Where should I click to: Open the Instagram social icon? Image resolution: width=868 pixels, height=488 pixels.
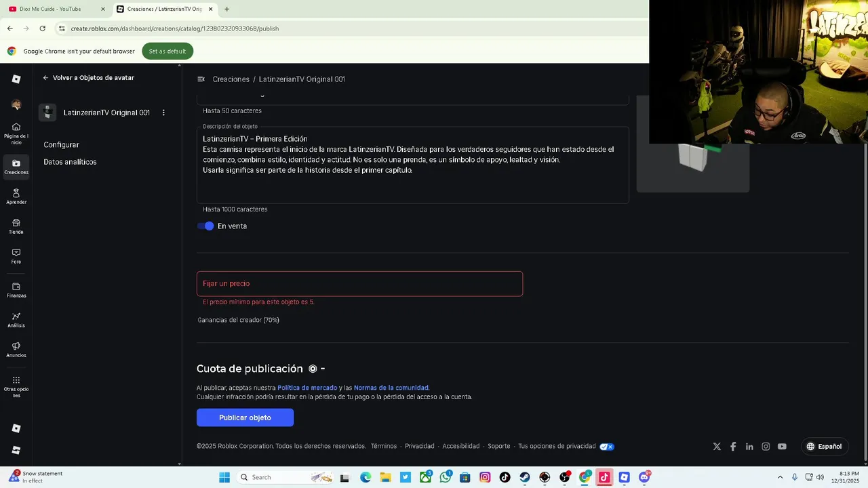(766, 447)
